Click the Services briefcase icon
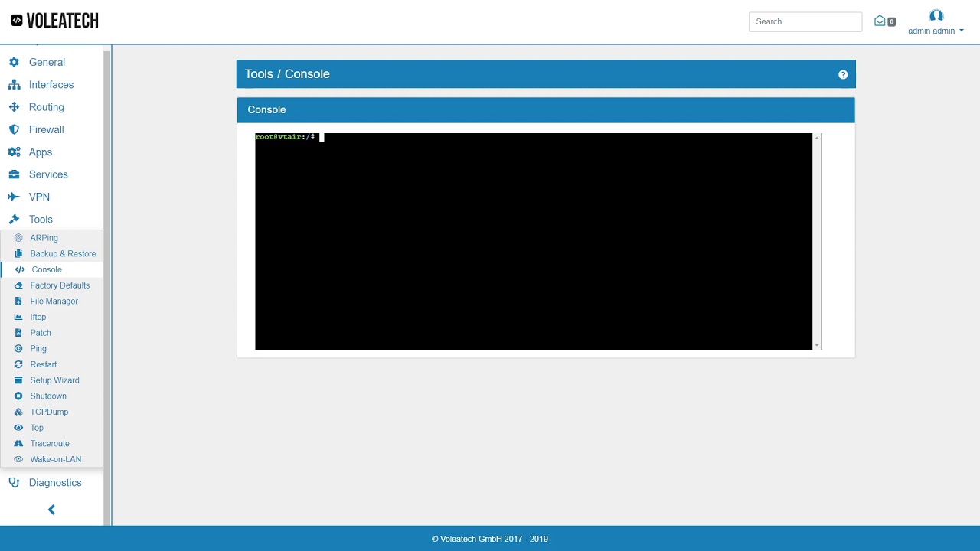Viewport: 980px width, 551px height. tap(14, 174)
